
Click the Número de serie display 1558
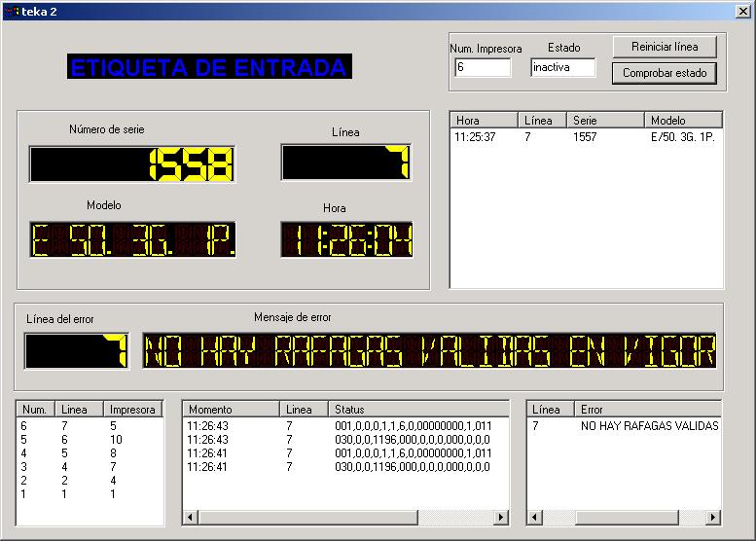pos(132,163)
